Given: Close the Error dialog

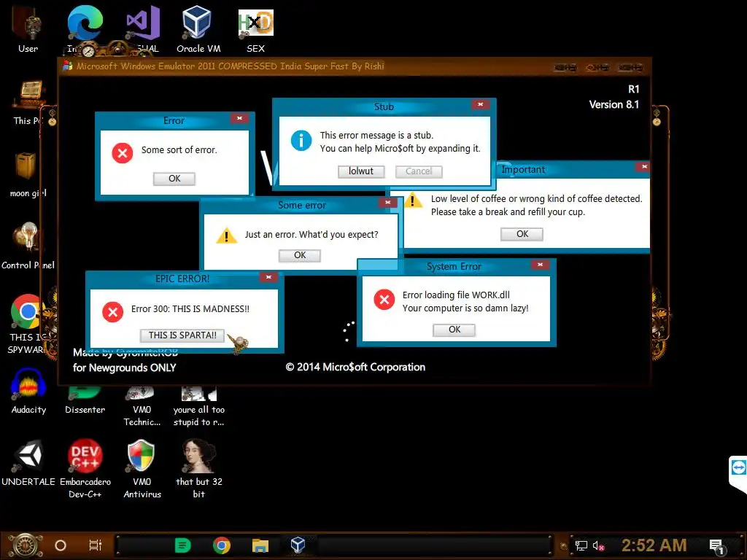Looking at the screenshot, I should 239,119.
